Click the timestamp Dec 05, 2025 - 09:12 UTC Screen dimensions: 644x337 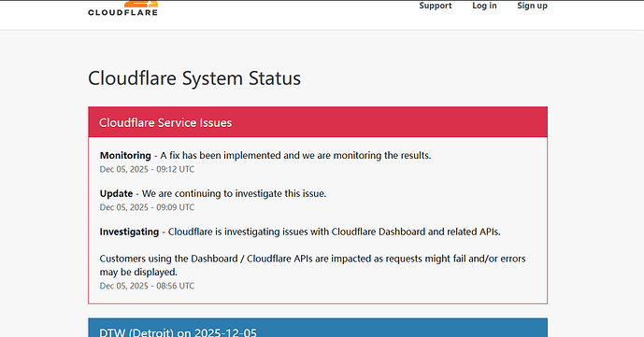click(x=147, y=169)
